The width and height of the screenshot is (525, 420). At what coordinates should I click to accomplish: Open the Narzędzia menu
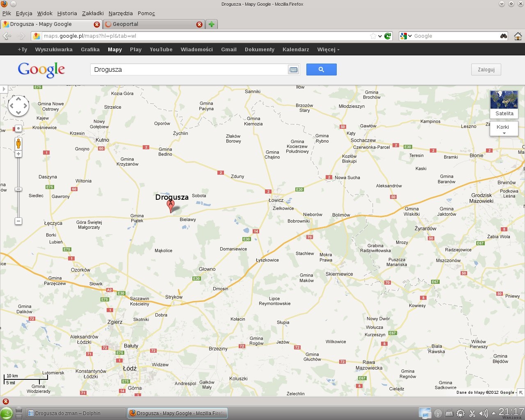(121, 13)
